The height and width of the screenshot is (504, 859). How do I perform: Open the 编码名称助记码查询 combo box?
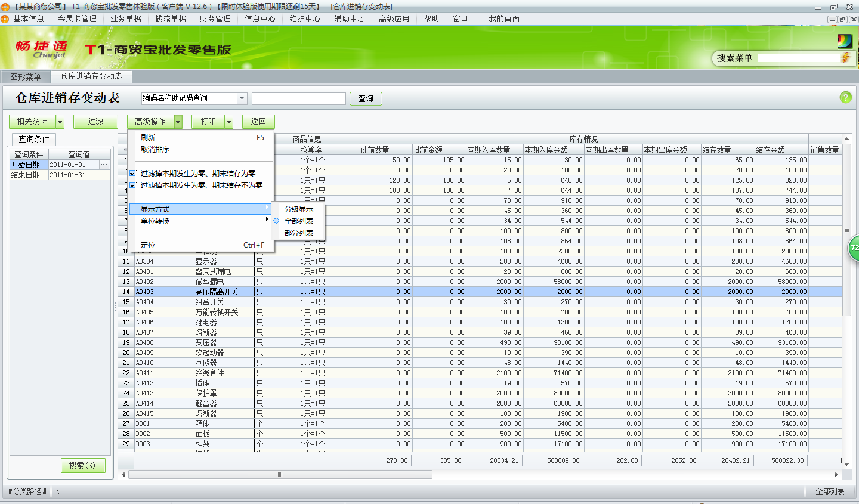click(241, 98)
